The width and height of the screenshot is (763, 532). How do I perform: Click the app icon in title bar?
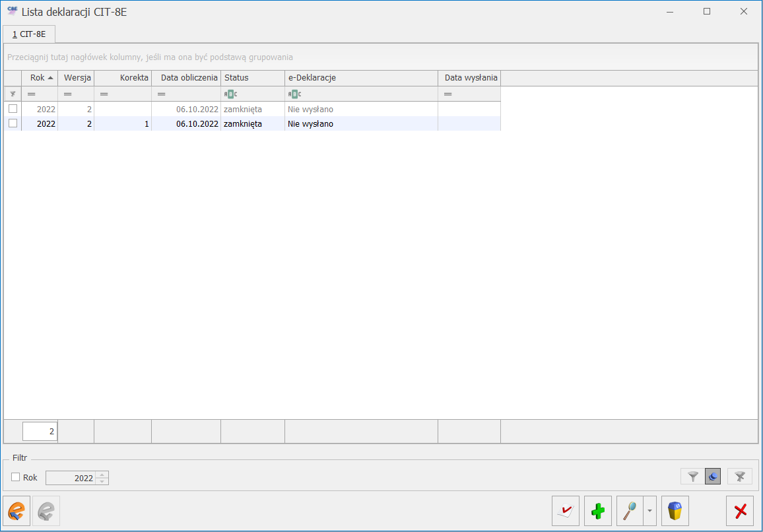tap(12, 11)
